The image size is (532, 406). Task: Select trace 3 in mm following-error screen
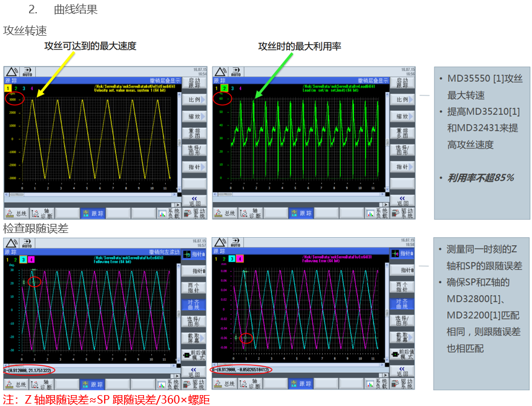232,259
